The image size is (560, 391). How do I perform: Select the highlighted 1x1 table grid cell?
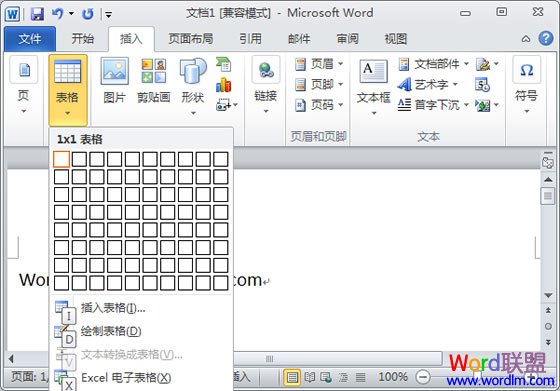click(x=61, y=159)
